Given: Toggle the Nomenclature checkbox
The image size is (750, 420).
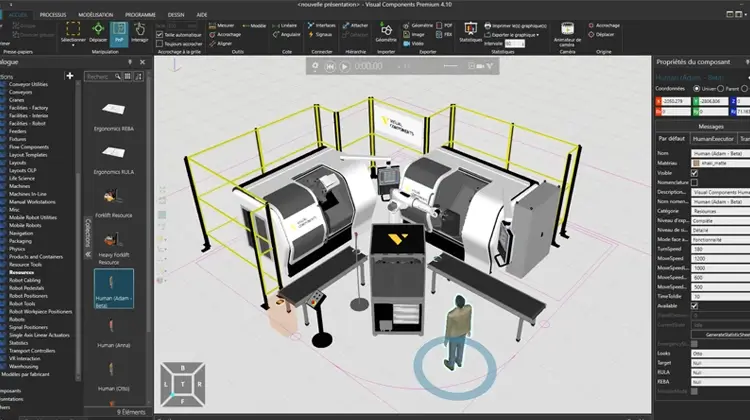Looking at the screenshot, I should [694, 182].
